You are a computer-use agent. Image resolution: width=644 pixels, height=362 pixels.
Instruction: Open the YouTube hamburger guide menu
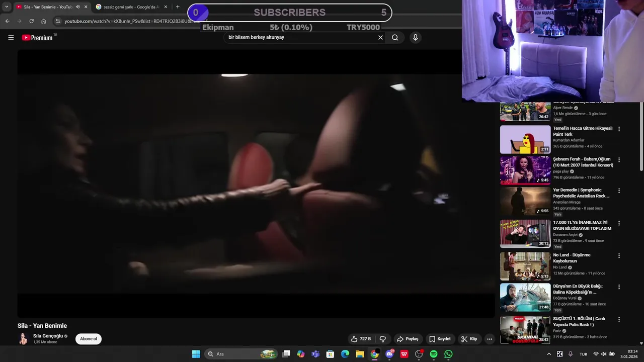(11, 38)
